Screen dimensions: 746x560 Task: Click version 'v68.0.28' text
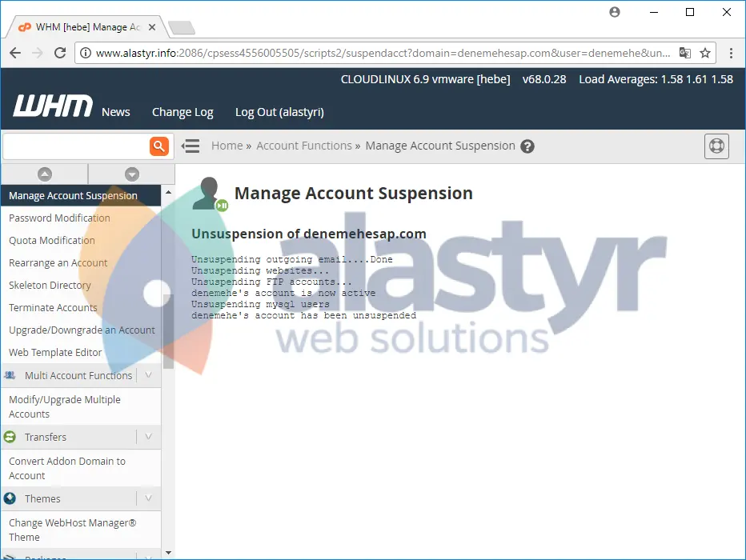(x=543, y=79)
